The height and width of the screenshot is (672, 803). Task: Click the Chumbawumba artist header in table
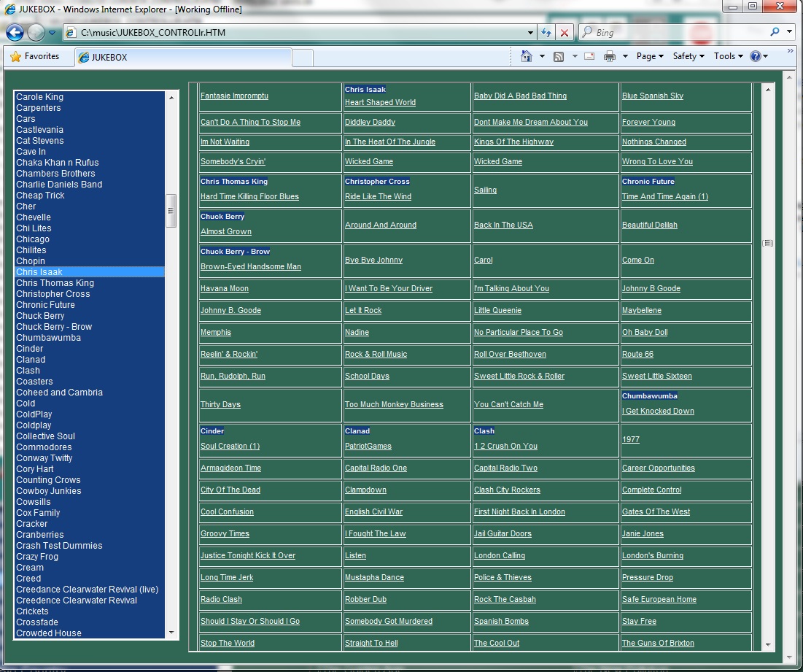click(649, 396)
